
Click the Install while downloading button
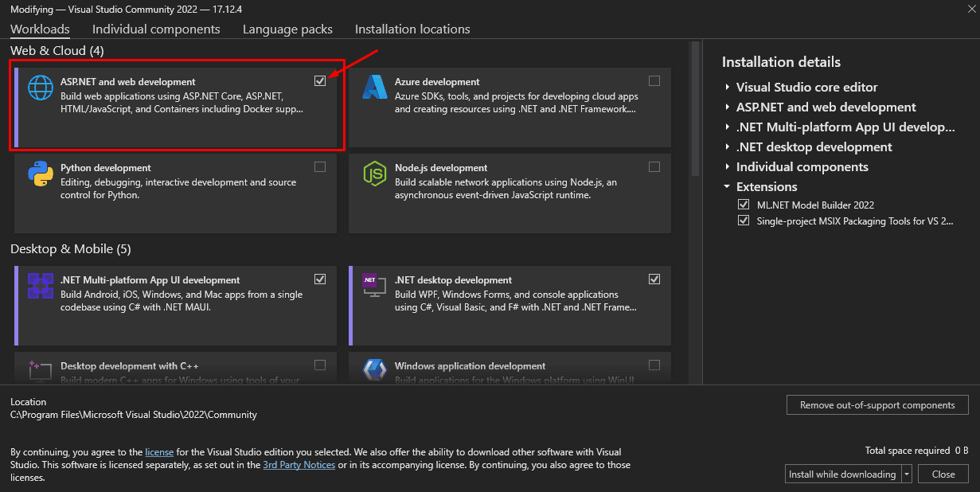point(842,474)
